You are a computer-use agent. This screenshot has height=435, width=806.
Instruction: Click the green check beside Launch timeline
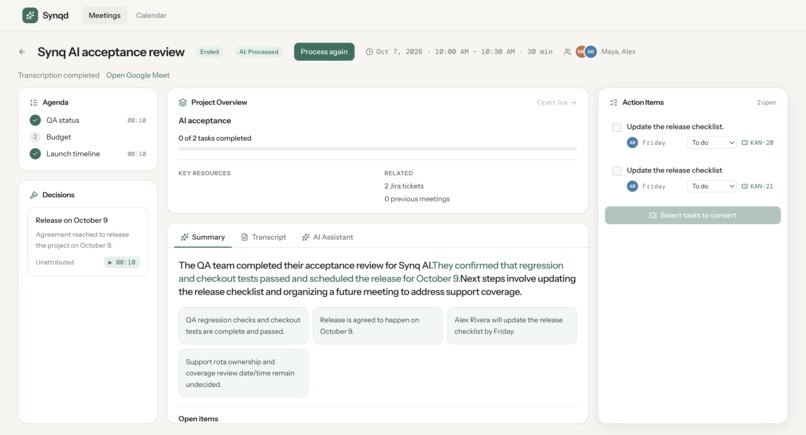tap(35, 153)
